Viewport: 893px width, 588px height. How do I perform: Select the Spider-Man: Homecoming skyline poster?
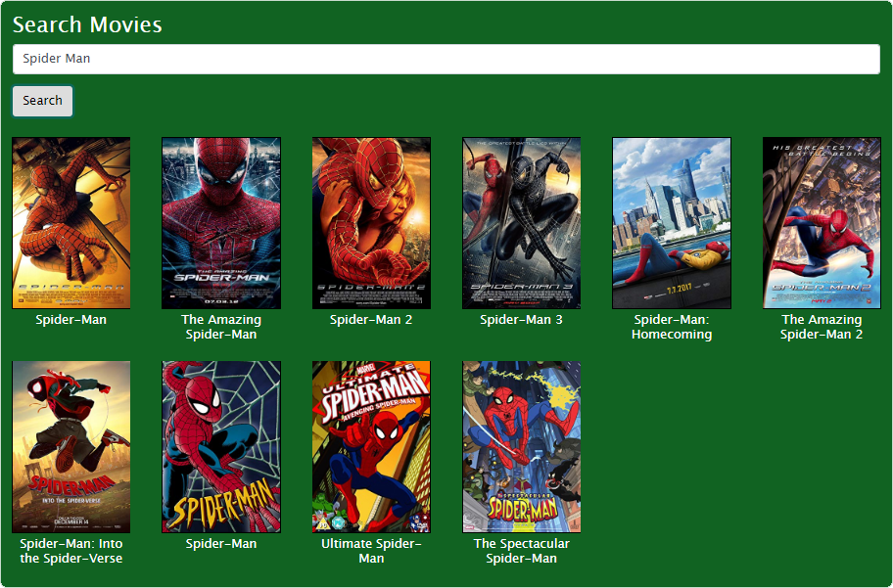click(672, 223)
